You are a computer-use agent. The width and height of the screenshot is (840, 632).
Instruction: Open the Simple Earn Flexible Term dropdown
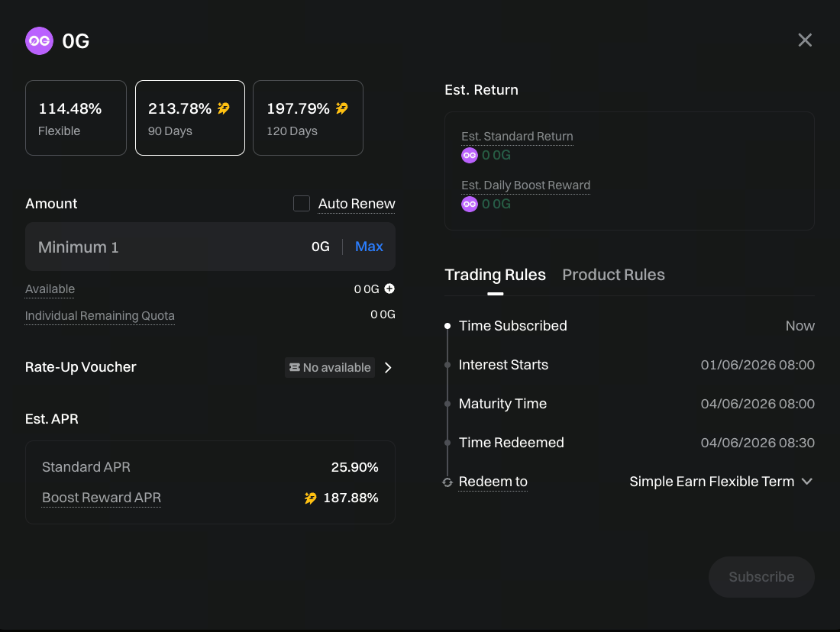pyautogui.click(x=721, y=482)
